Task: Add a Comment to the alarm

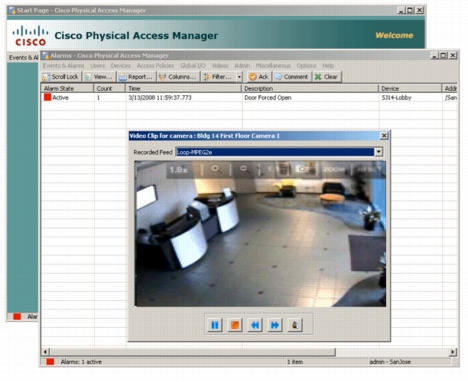Action: tap(292, 77)
